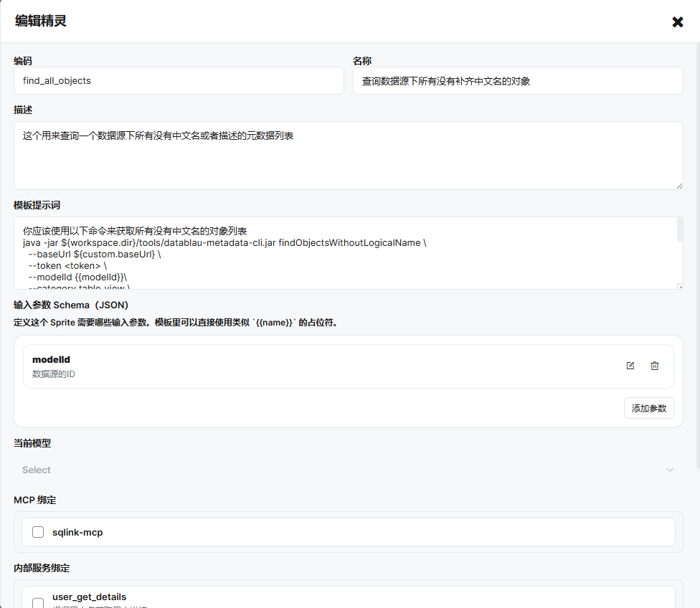Image resolution: width=700 pixels, height=608 pixels.
Task: Click into the 描述 textarea
Action: click(x=349, y=156)
